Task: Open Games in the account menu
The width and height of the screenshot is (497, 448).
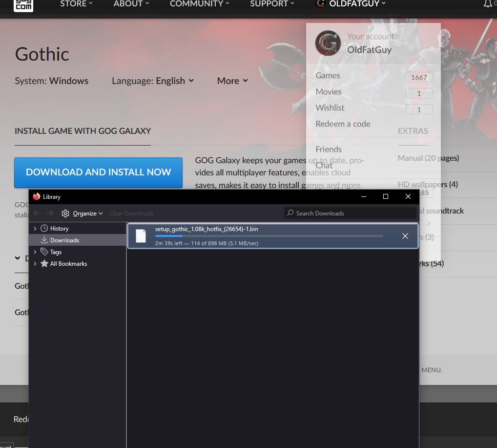Action: coord(328,76)
